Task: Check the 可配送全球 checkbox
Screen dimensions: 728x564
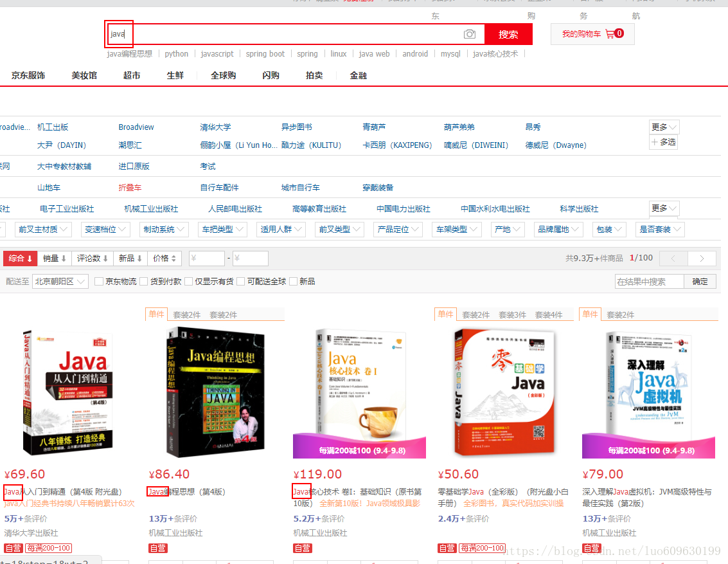Action: click(240, 282)
